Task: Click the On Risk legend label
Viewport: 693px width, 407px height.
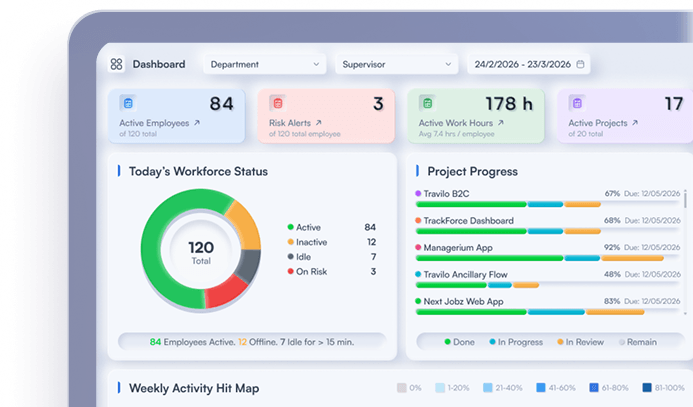Action: pos(312,272)
